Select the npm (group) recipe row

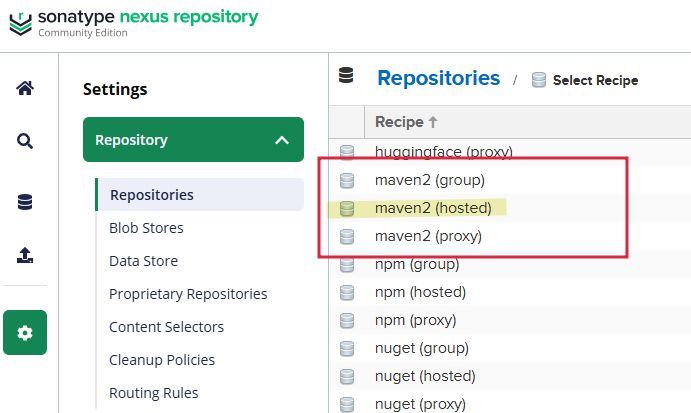click(416, 264)
